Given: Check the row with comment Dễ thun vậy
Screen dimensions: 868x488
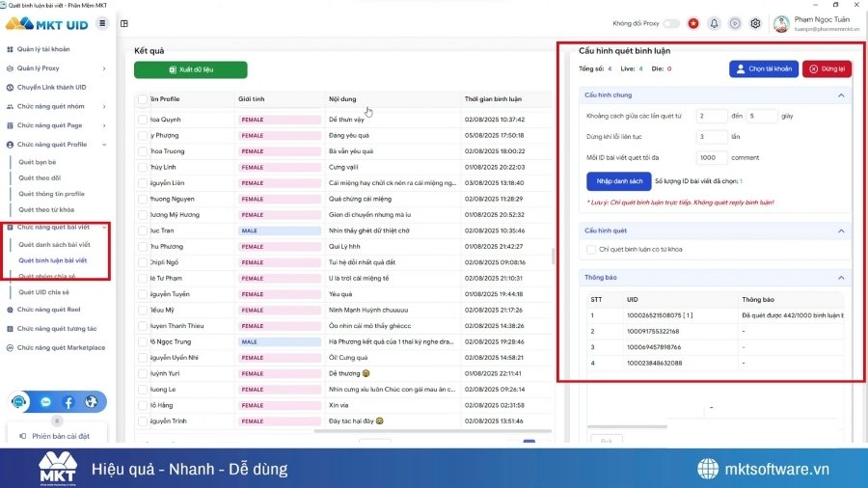Looking at the screenshot, I should point(143,120).
